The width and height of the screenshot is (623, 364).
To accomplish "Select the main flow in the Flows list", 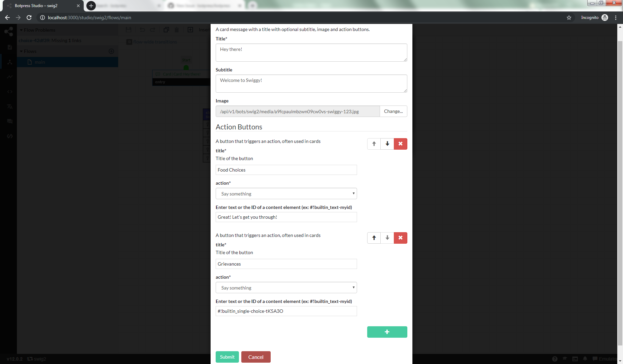I will [40, 62].
